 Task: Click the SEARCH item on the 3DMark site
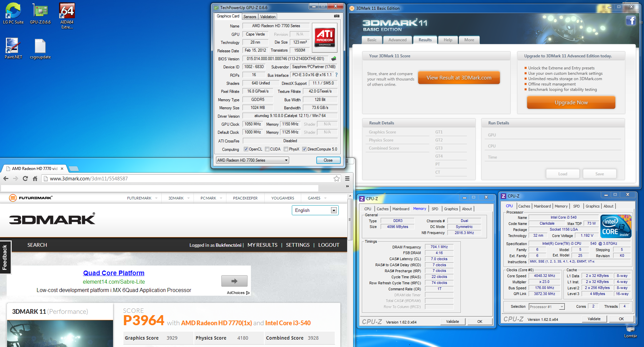coord(37,245)
